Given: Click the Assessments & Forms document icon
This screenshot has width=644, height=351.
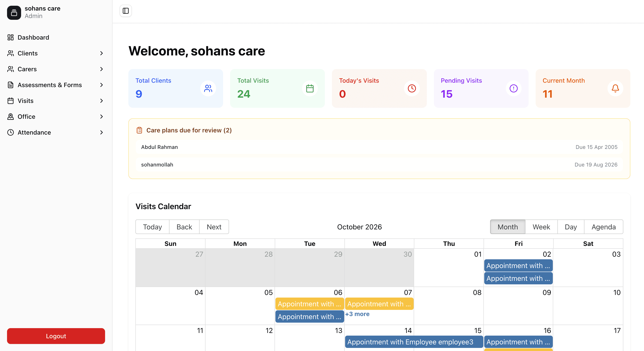Looking at the screenshot, I should (x=11, y=85).
